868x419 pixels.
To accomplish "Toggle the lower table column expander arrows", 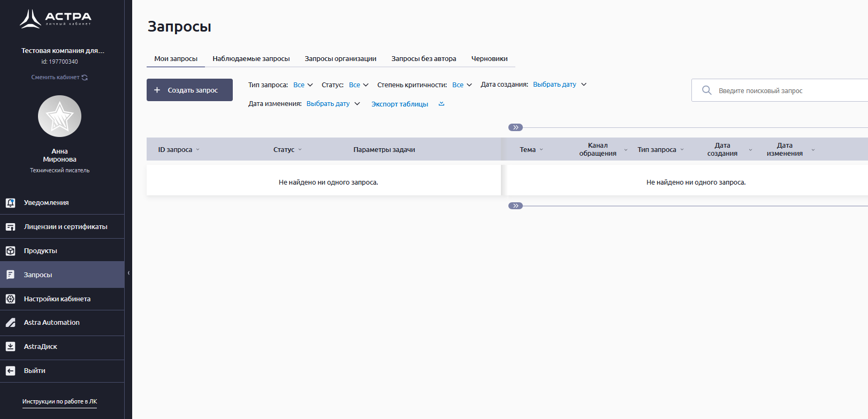I will tap(515, 206).
